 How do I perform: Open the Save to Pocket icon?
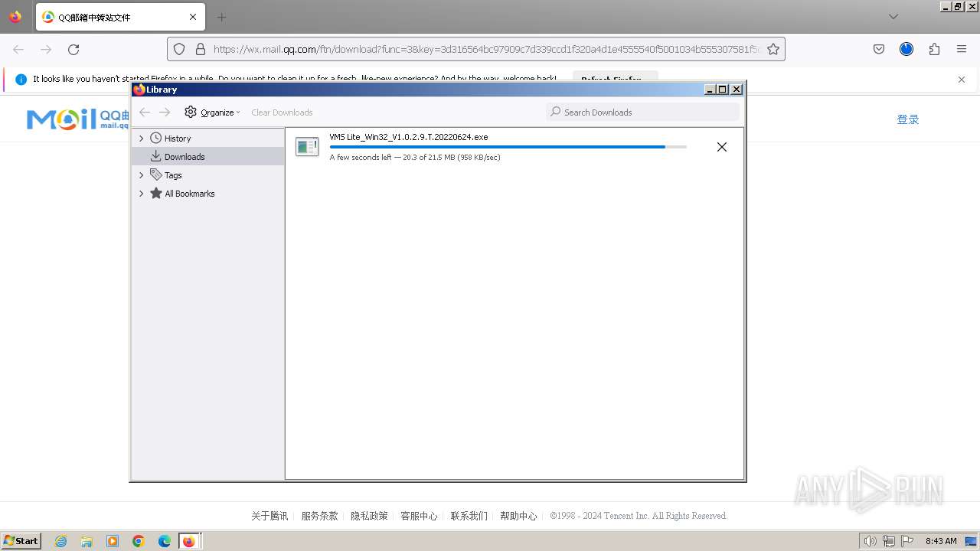coord(879,49)
